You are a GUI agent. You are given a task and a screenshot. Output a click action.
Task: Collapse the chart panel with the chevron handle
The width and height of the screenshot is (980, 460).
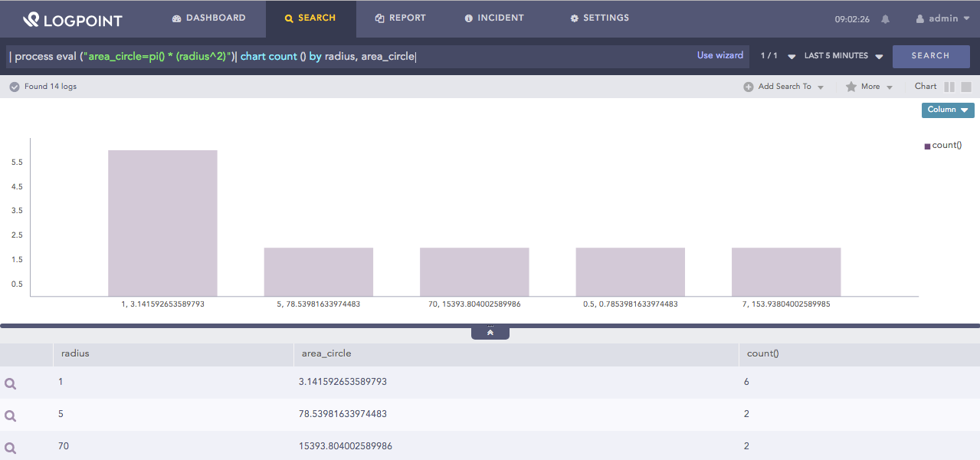[x=490, y=333]
